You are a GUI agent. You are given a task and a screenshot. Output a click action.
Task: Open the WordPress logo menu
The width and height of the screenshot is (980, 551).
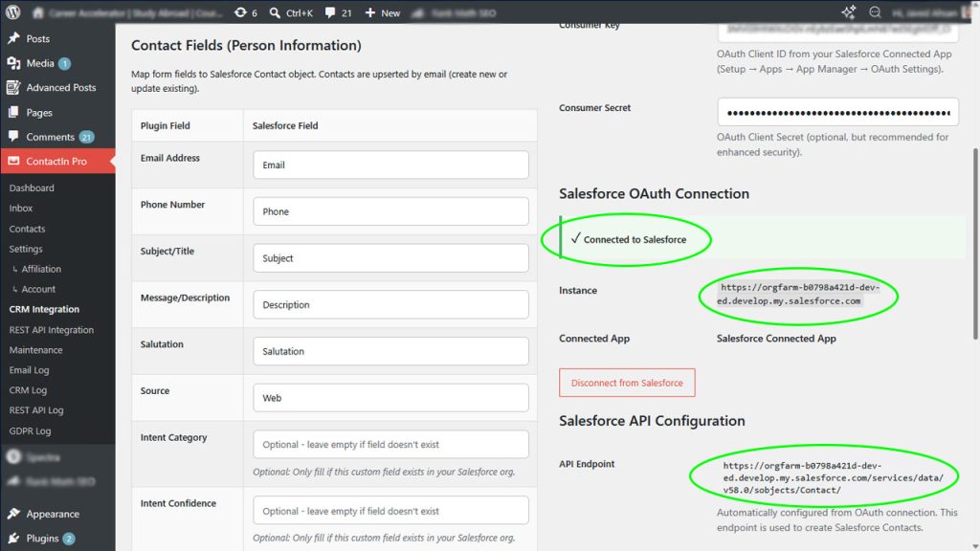point(12,11)
